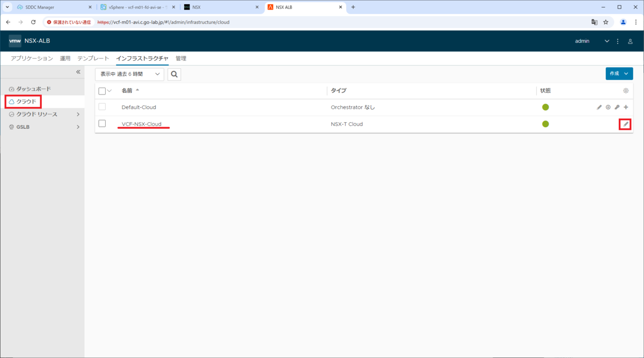Click the admin username label
Image resolution: width=644 pixels, height=358 pixels.
pyautogui.click(x=582, y=41)
